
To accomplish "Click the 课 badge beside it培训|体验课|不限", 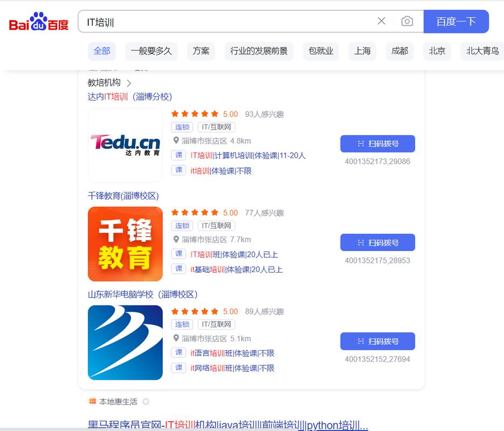I will [x=179, y=170].
